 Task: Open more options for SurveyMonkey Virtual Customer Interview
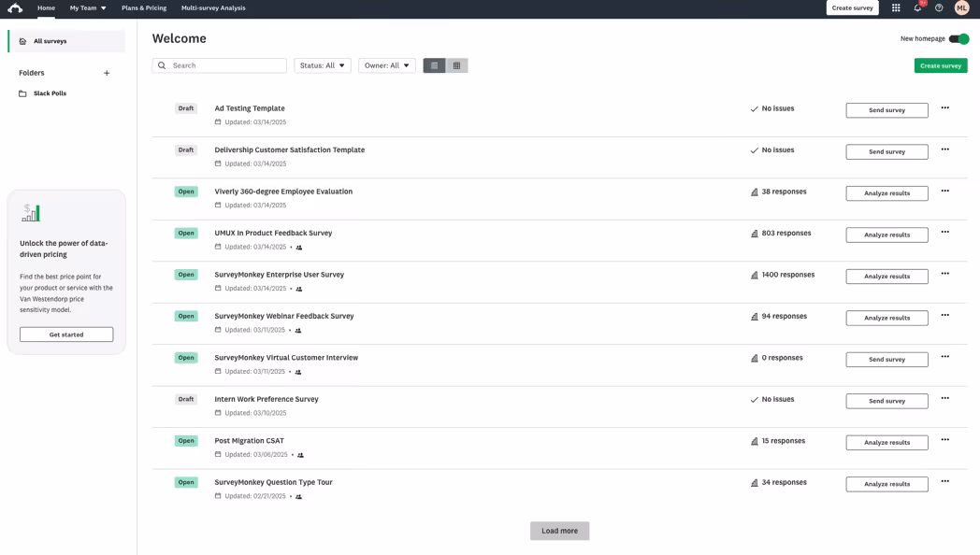coord(945,357)
